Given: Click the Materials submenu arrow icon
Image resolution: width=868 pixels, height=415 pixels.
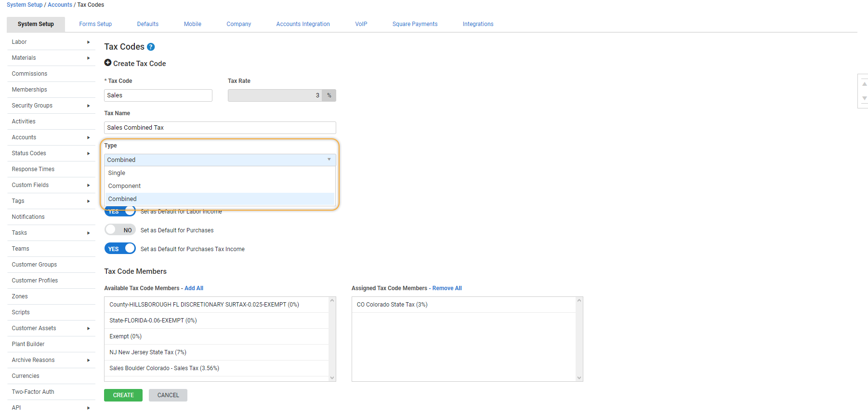Looking at the screenshot, I should pos(88,58).
